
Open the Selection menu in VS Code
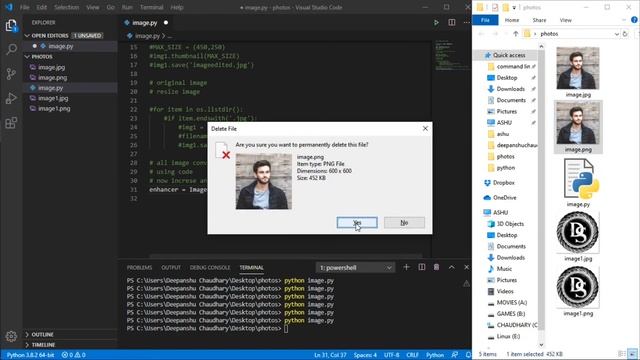click(x=67, y=7)
